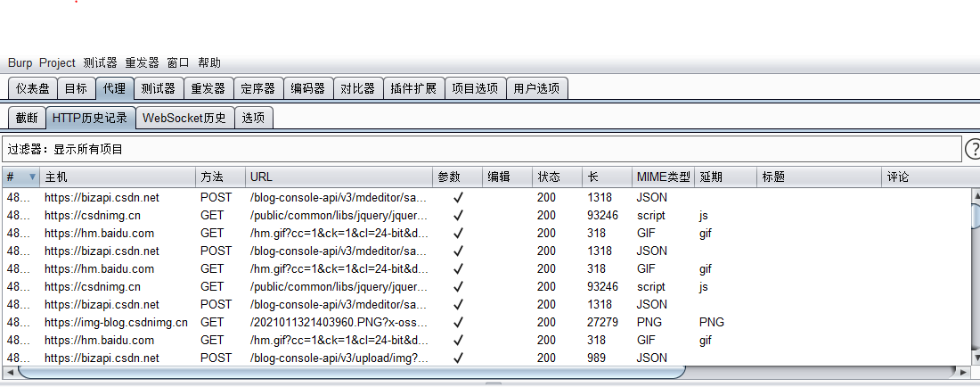Open the 帮助 menu
The width and height of the screenshot is (980, 387).
209,62
